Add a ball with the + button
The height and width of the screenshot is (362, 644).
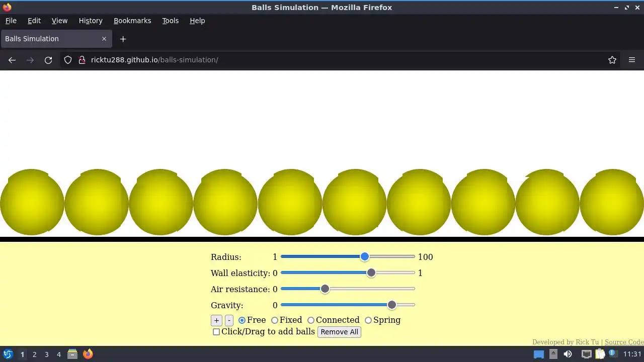(216, 320)
